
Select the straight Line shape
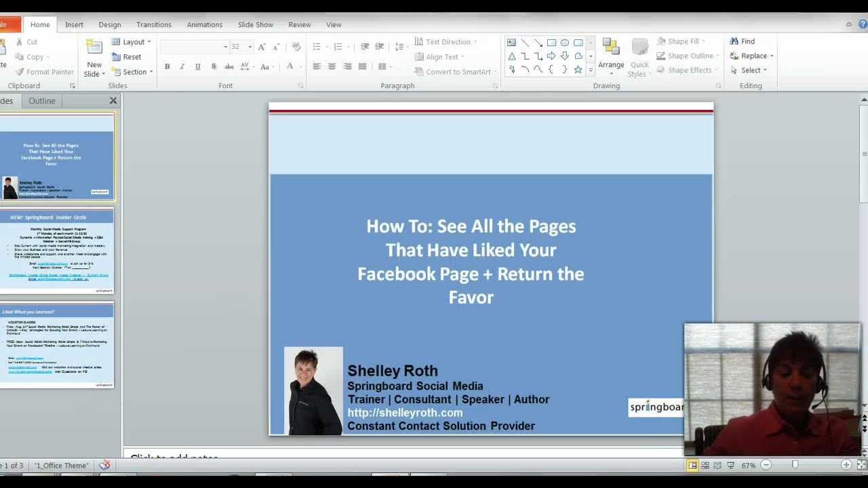(x=525, y=43)
